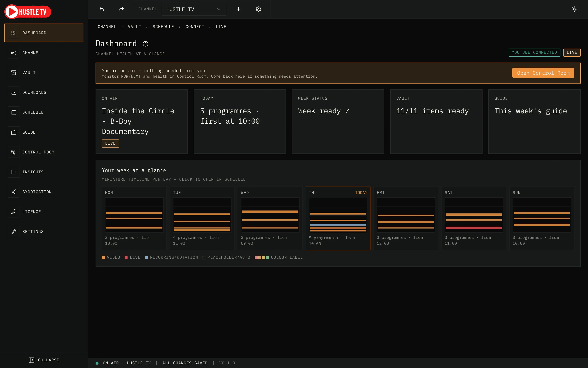Viewport: 588px width, 368px height.
Task: Click the VAULT breadcrumb step
Action: (x=134, y=27)
